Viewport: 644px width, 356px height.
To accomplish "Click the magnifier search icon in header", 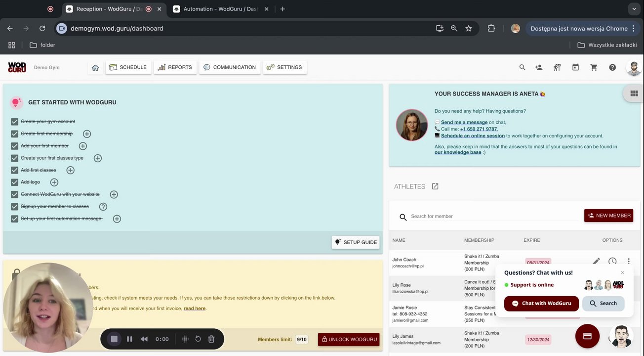I will 522,67.
